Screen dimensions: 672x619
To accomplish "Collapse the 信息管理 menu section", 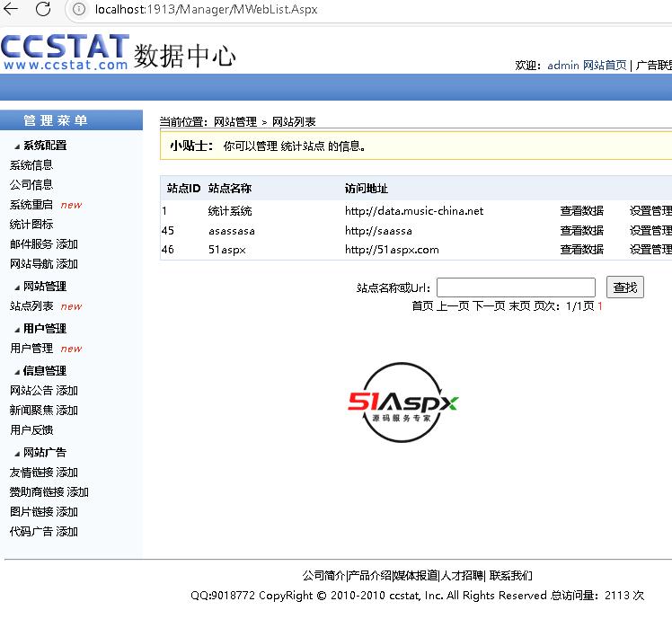I will [40, 371].
